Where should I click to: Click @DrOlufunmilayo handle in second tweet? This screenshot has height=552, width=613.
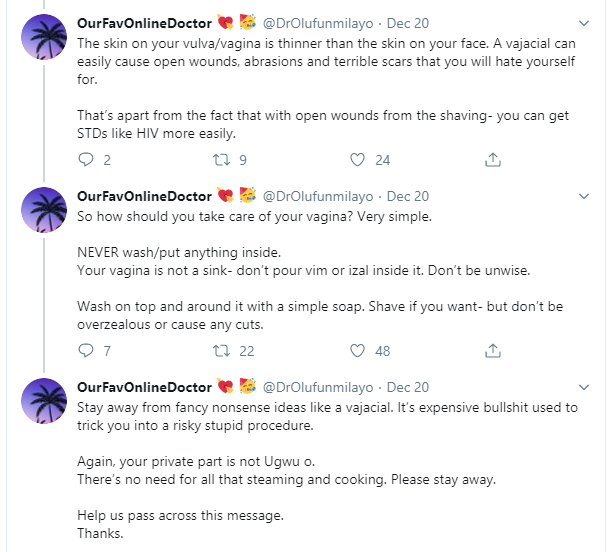318,196
